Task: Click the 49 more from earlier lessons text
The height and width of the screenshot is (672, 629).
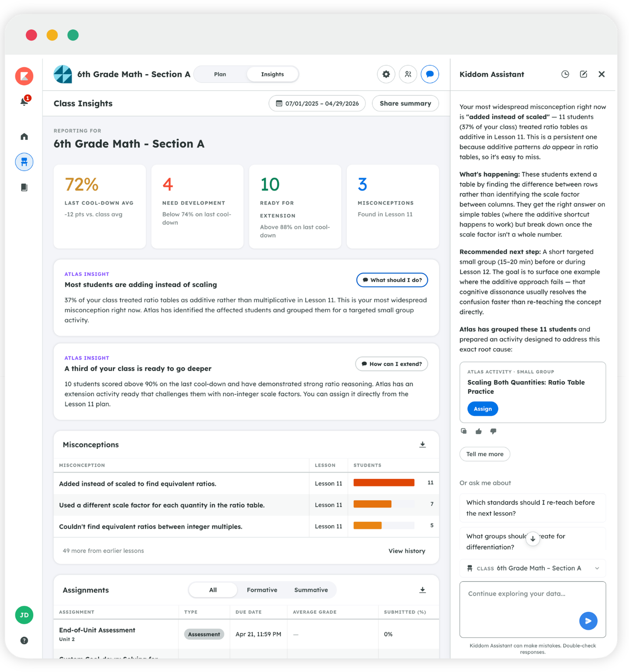Action: click(x=103, y=551)
